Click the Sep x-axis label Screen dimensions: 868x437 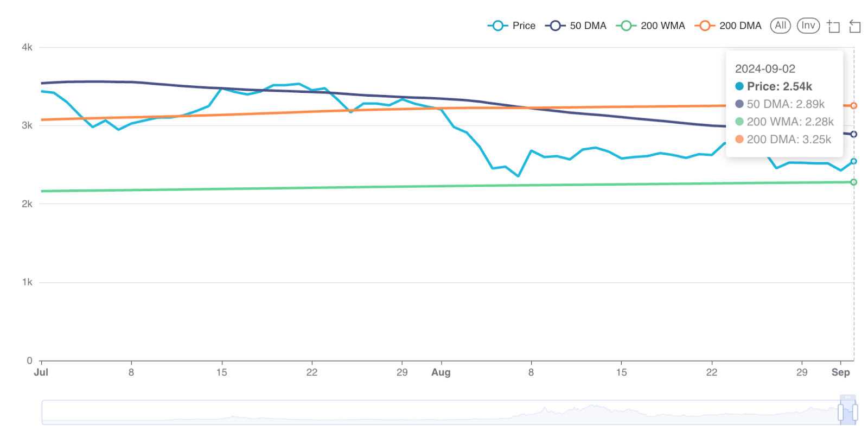coord(841,372)
